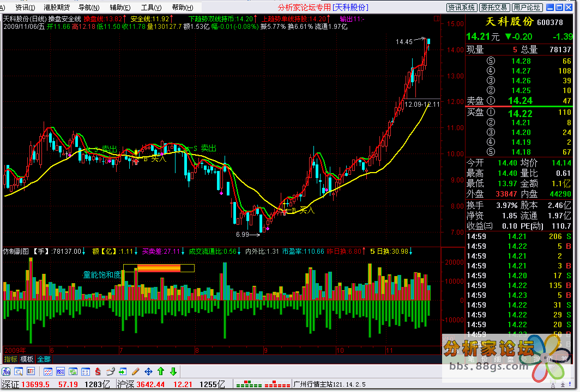Click the signal tower icon in status bar

[553, 384]
